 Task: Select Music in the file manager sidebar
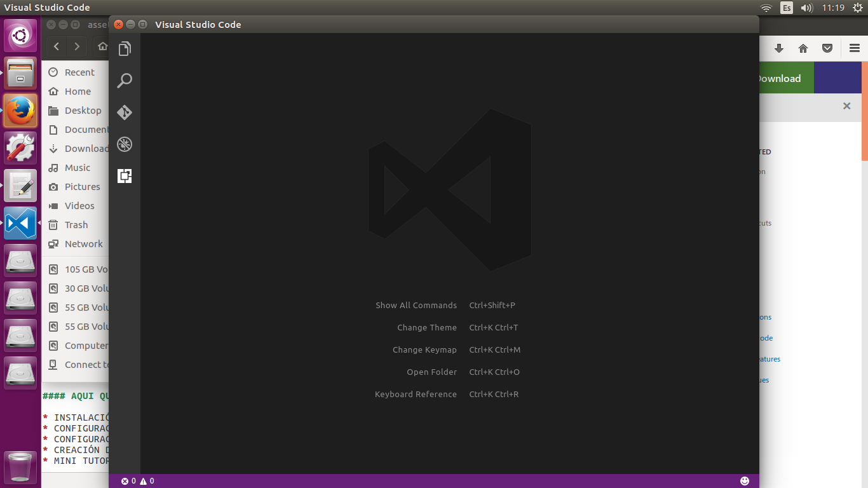pyautogui.click(x=75, y=168)
